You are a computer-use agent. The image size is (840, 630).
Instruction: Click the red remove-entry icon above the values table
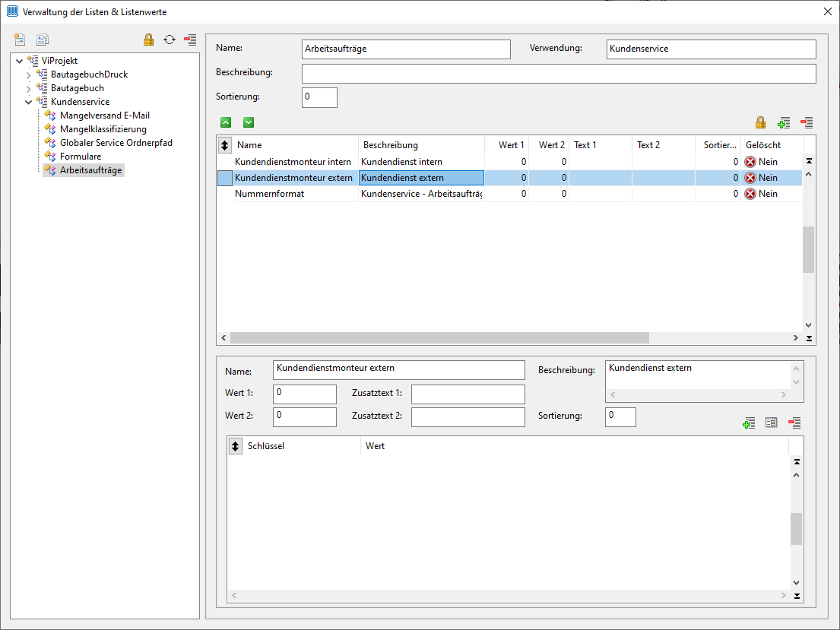tap(807, 122)
